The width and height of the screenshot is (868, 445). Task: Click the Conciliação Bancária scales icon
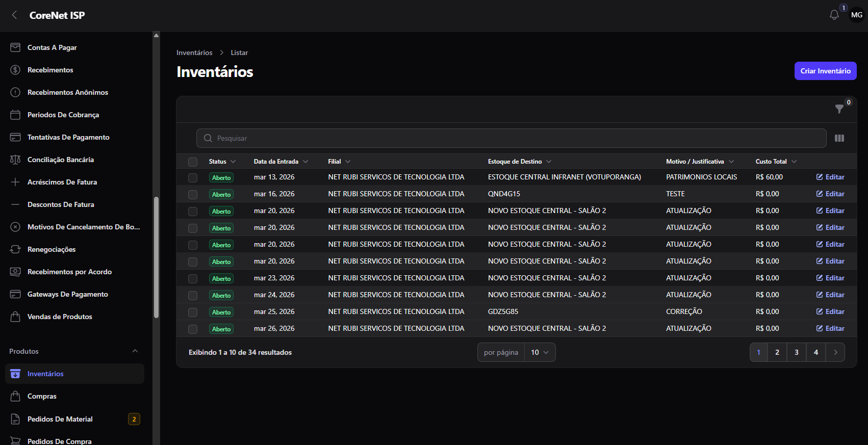(15, 160)
